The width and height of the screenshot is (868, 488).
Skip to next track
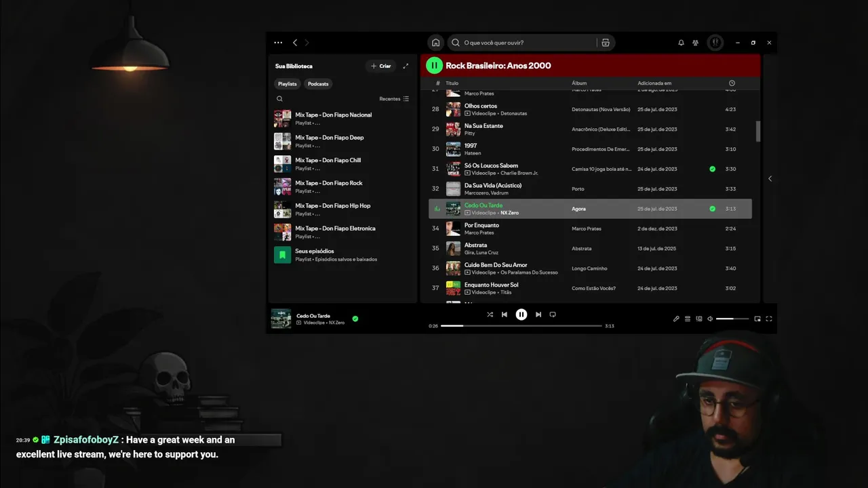(x=538, y=314)
